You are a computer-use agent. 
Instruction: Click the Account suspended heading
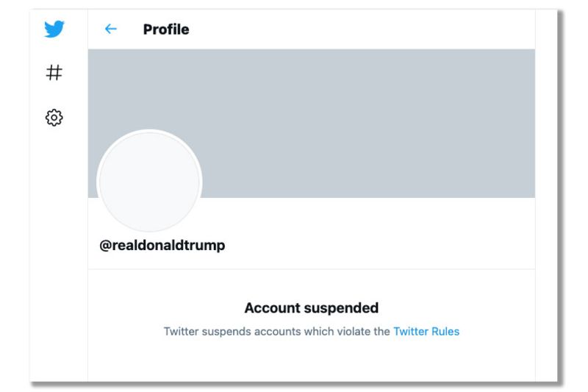312,308
